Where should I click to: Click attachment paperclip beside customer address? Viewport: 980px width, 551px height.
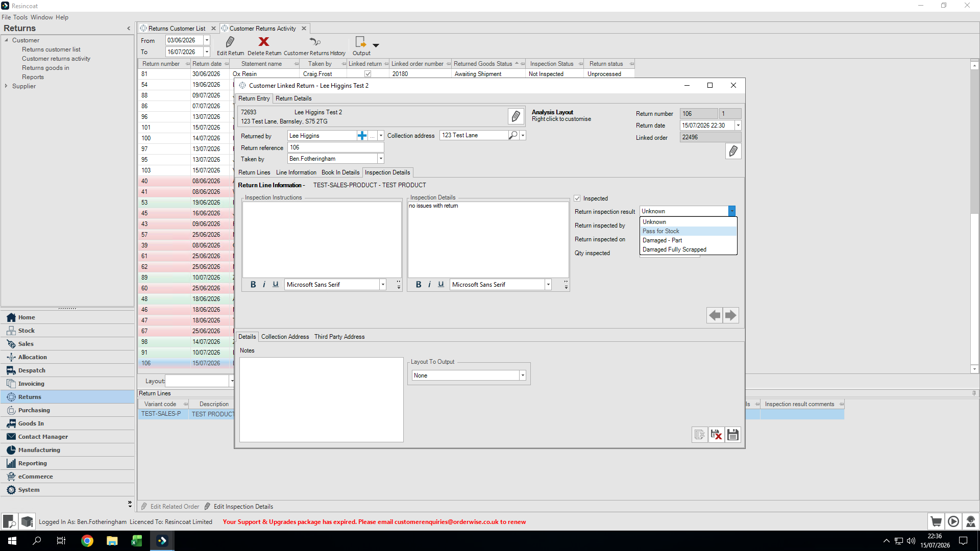pyautogui.click(x=516, y=116)
